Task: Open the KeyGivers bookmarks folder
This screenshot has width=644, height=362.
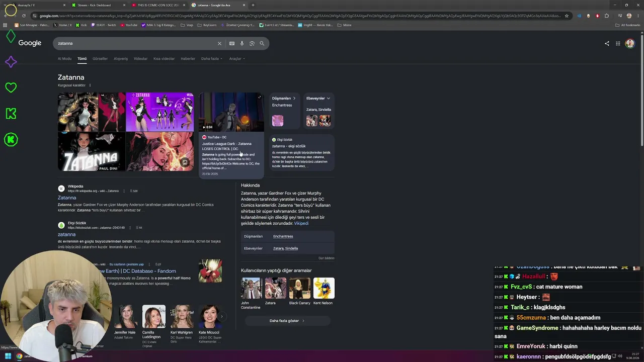Action: 206,25
